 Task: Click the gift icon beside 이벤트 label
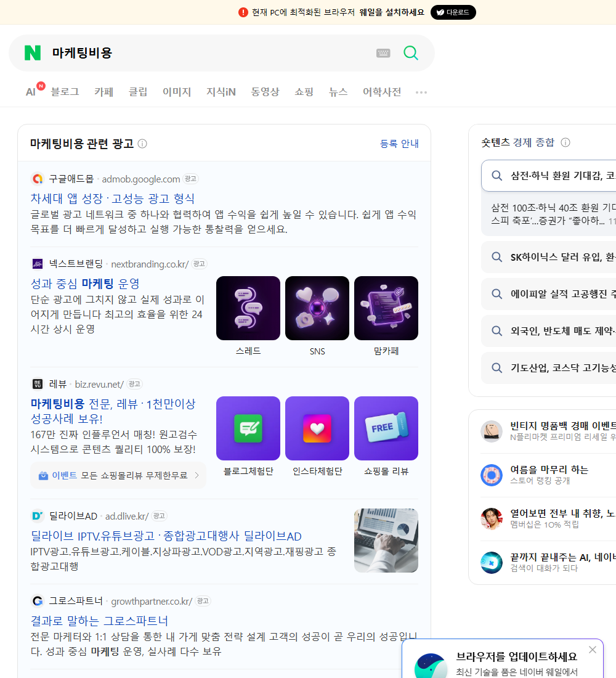pos(43,476)
